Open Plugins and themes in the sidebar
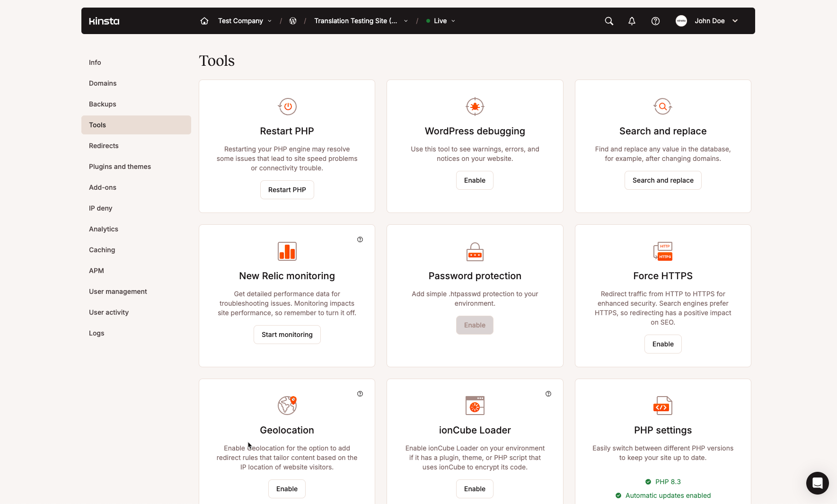This screenshot has height=504, width=837. [x=136, y=167]
